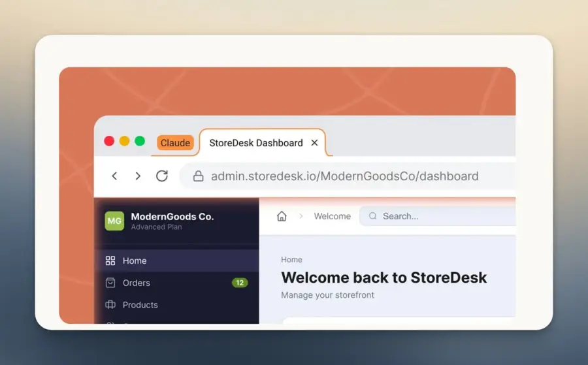Click the Home grid icon in sidebar
Image resolution: width=588 pixels, height=365 pixels.
pyautogui.click(x=110, y=261)
